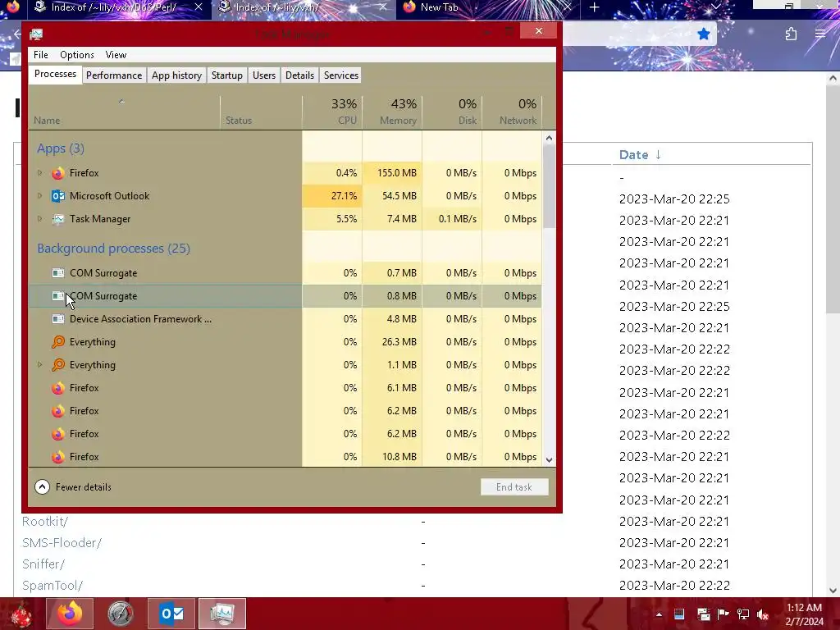
Task: Sort by the Name column header
Action: 125,112
